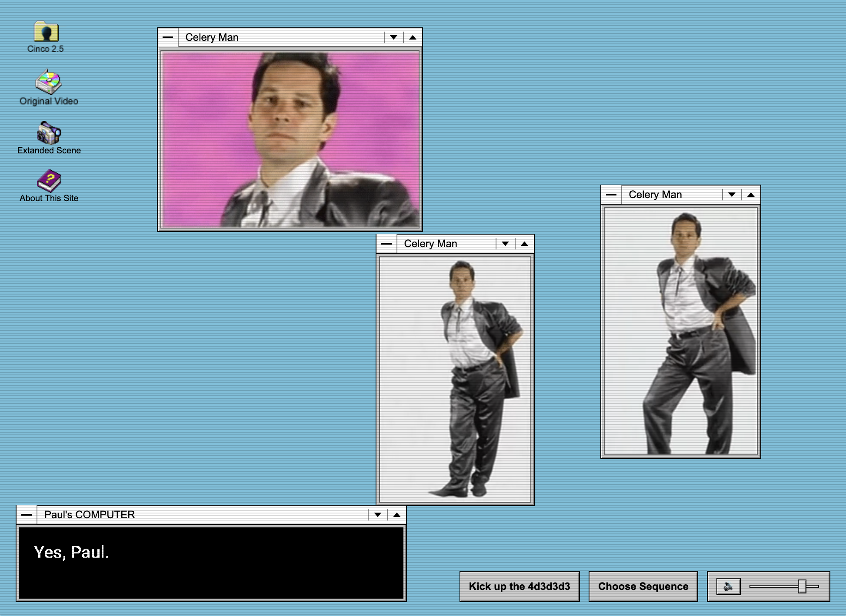Click dash icon on pink Celery Man window
This screenshot has height=616, width=846.
click(x=168, y=37)
